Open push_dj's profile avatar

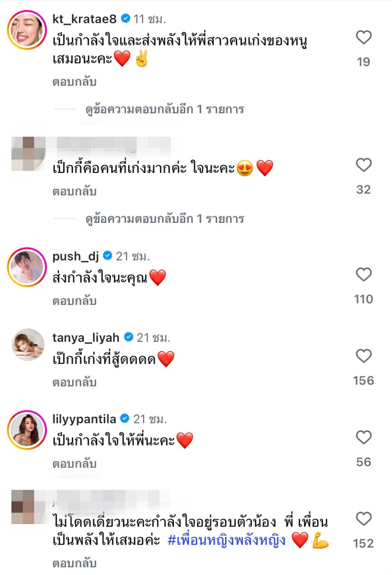click(x=26, y=267)
